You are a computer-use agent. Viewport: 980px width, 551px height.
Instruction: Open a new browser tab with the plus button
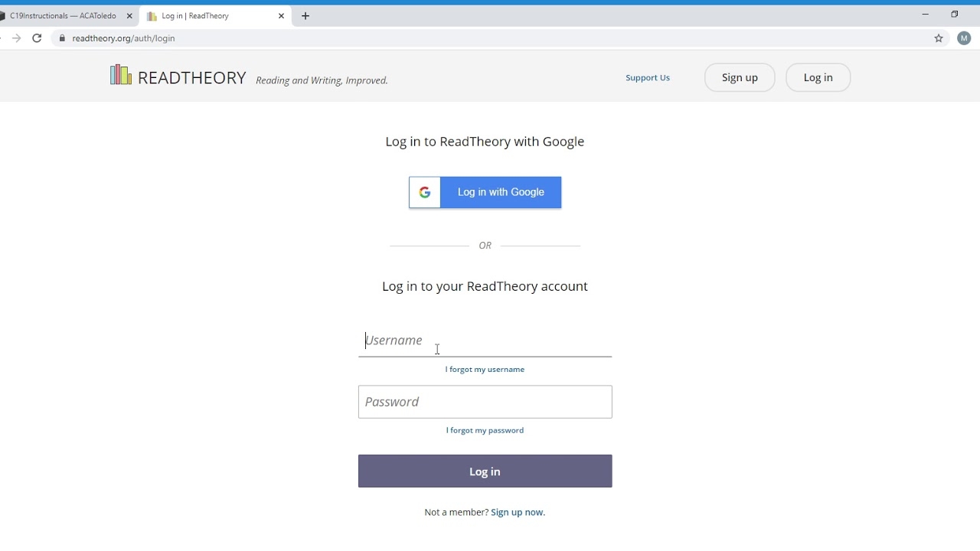point(305,15)
